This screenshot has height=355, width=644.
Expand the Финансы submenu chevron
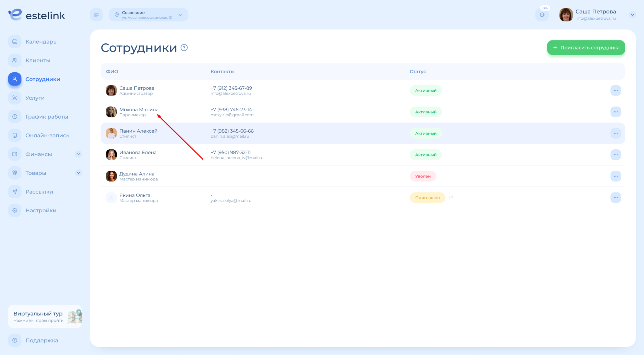coord(78,154)
